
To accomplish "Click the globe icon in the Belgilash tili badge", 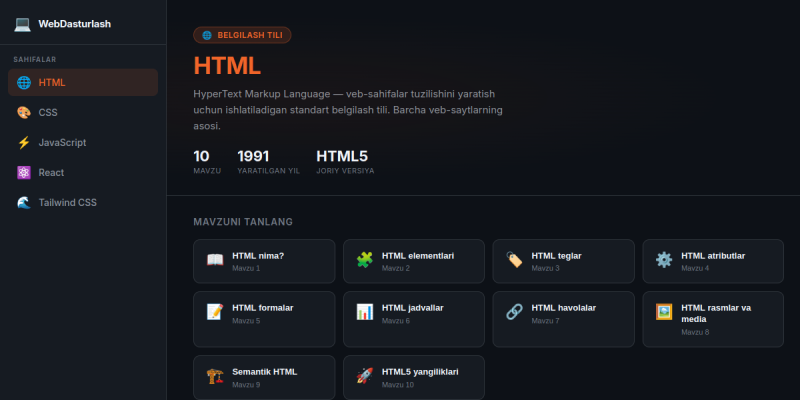I will (207, 35).
